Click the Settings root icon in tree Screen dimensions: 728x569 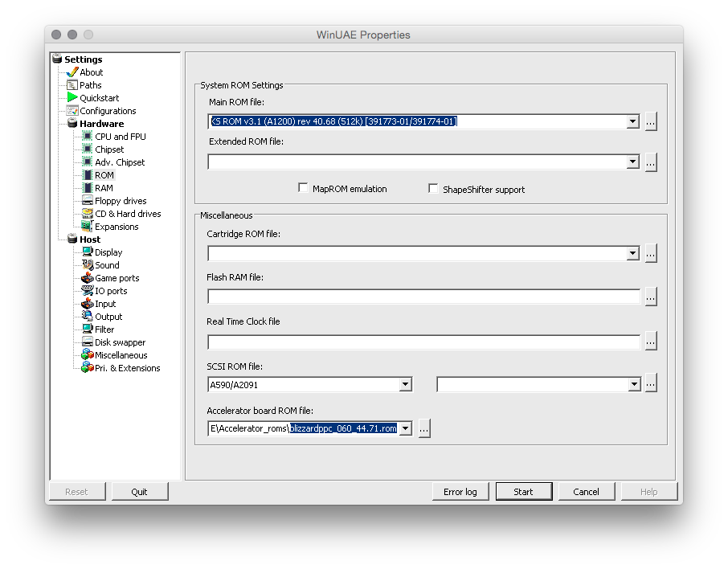pos(57,59)
